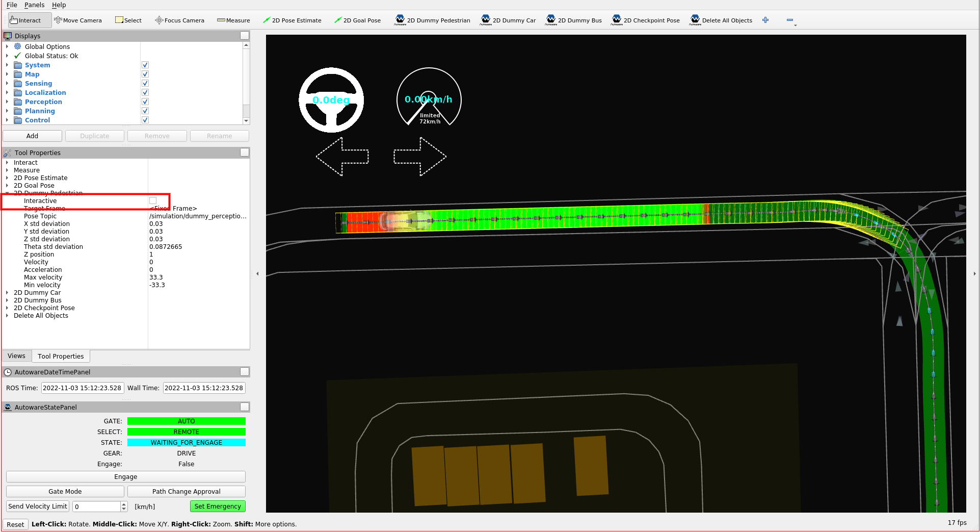Select the 2D Dummy Pedestrian tool

pyautogui.click(x=432, y=20)
